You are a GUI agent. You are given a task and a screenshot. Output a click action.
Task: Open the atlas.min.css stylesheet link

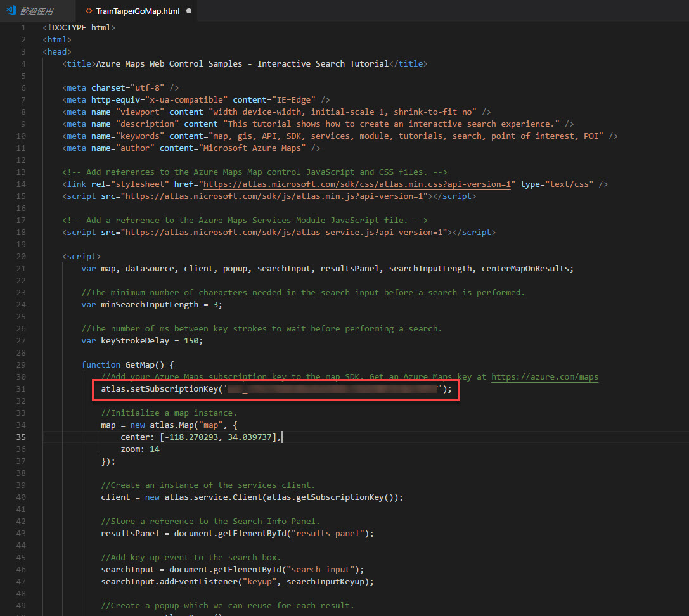[357, 184]
